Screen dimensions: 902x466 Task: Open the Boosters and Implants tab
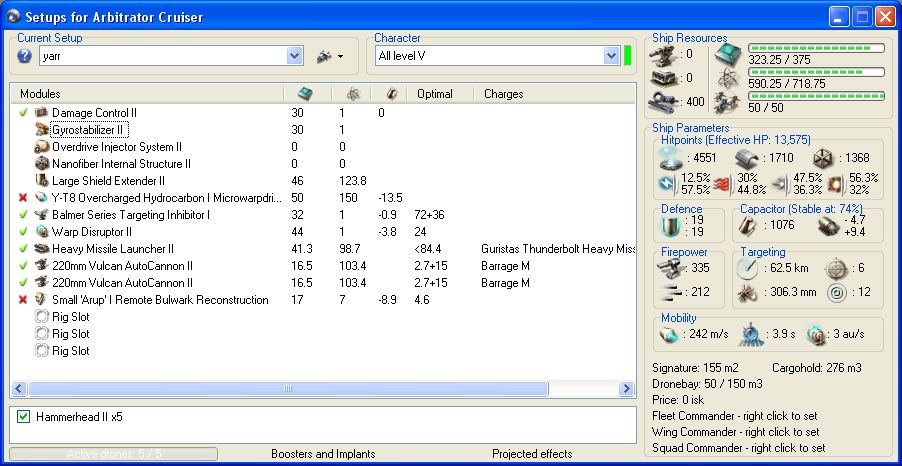322,454
